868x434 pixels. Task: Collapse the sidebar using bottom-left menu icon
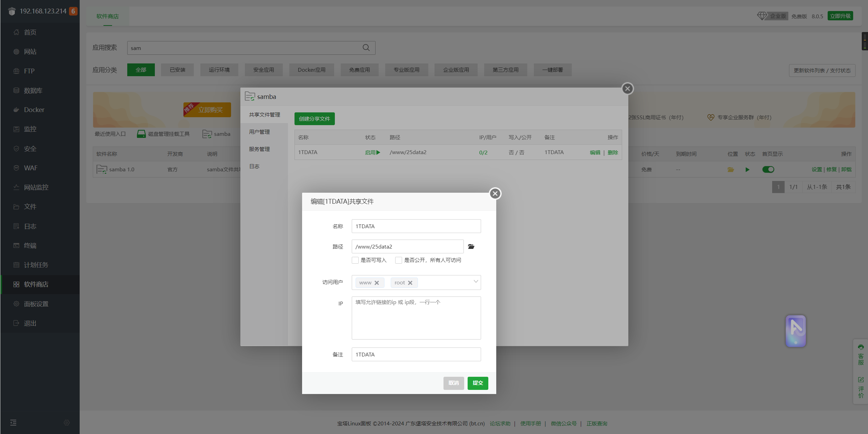click(x=13, y=423)
